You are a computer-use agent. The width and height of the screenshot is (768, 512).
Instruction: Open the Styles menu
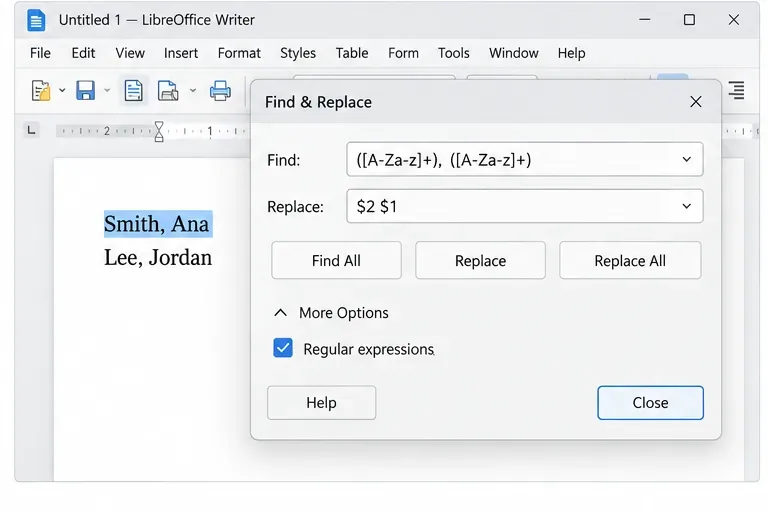click(x=298, y=53)
